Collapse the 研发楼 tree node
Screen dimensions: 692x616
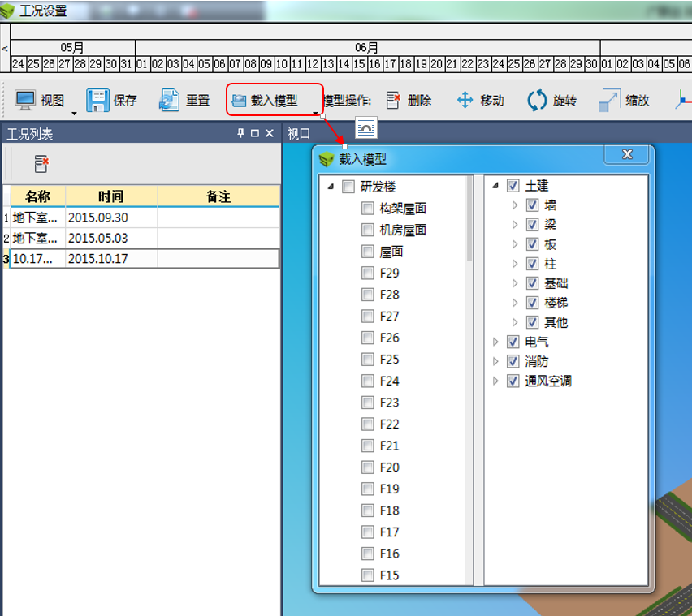click(x=331, y=187)
